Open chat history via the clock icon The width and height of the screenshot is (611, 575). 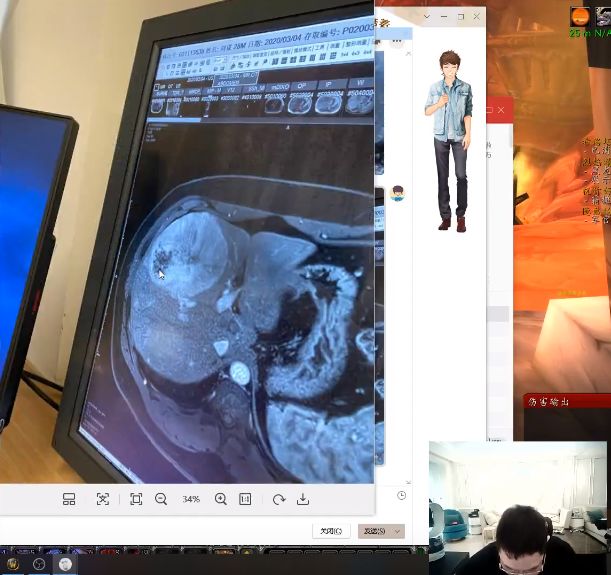401,495
